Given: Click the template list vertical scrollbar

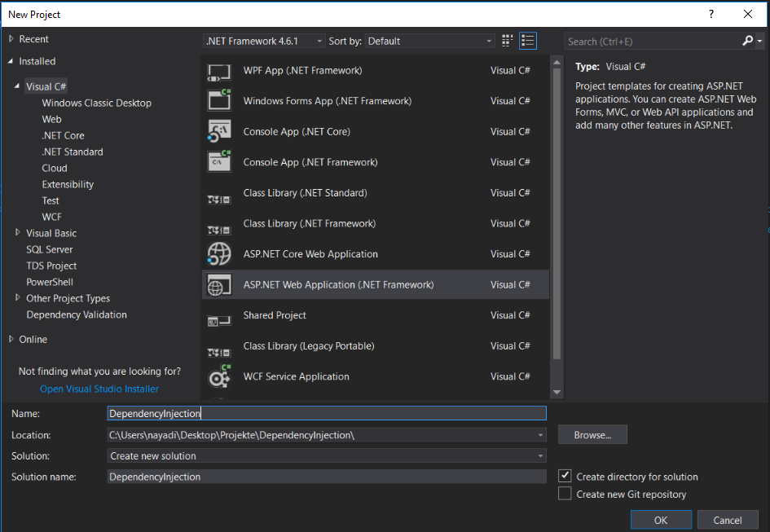Looking at the screenshot, I should [557, 212].
